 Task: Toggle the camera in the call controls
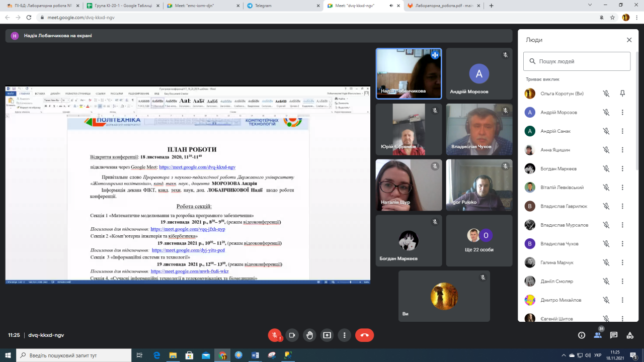pyautogui.click(x=292, y=335)
